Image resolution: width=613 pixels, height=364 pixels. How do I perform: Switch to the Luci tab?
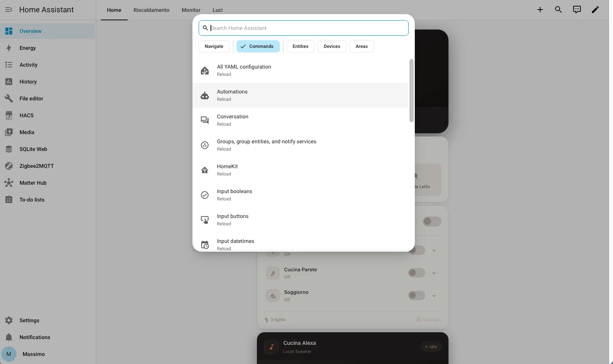point(217,10)
